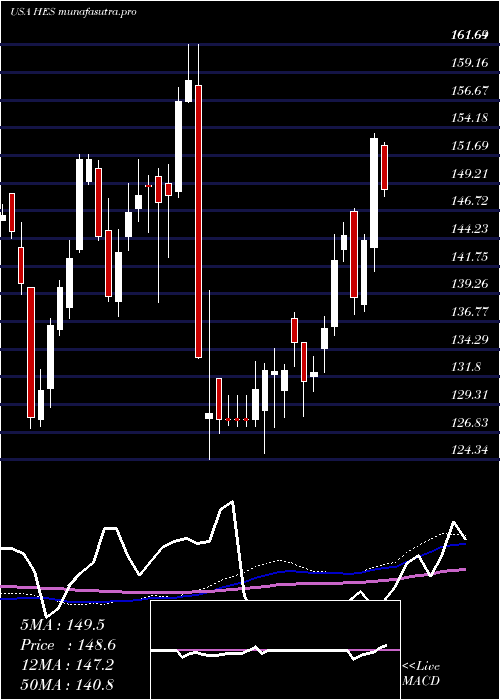Click the last red candlestick near 151

[x=384, y=167]
